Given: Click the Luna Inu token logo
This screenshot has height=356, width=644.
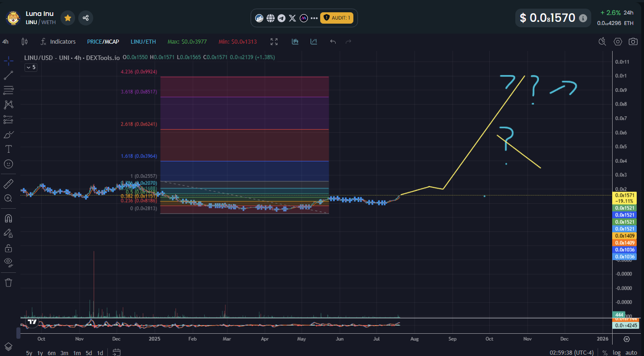Looking at the screenshot, I should 13,18.
